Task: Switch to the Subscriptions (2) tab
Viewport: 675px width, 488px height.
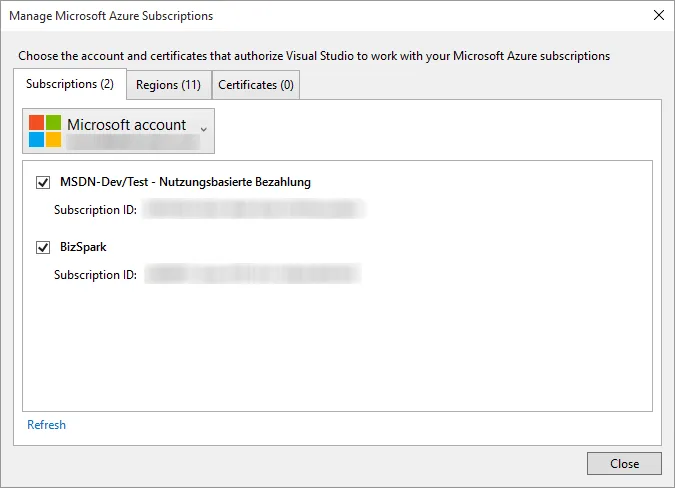Action: (x=70, y=84)
